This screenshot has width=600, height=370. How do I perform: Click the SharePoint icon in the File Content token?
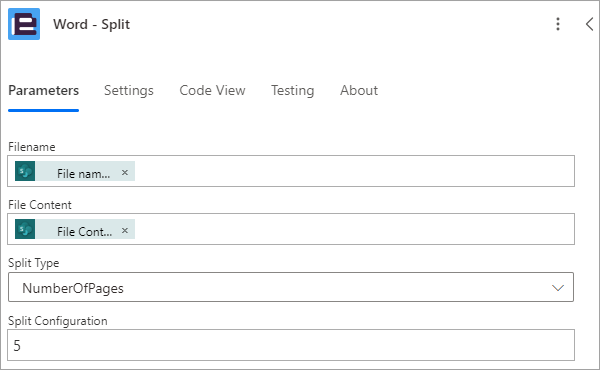(x=25, y=229)
